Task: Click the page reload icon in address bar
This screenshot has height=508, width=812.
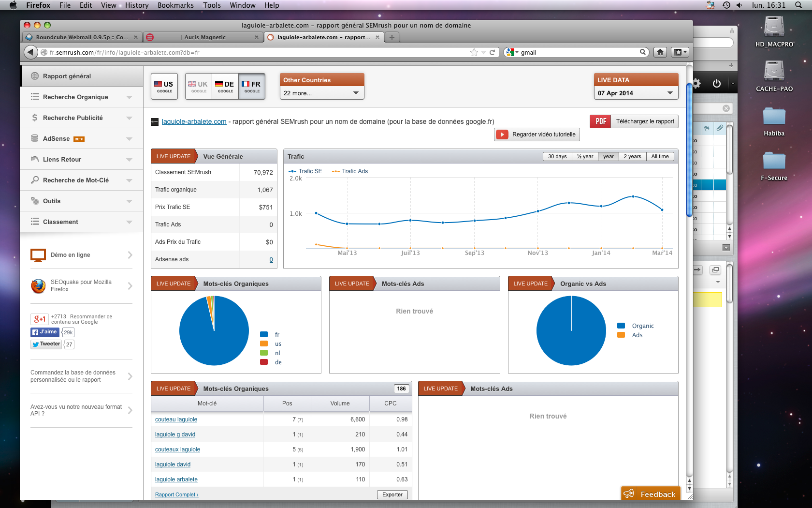Action: tap(493, 52)
